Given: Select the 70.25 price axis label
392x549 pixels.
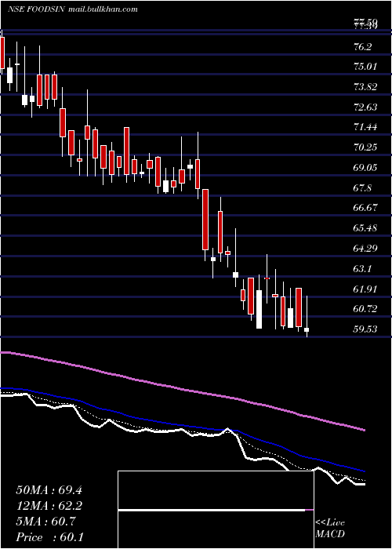Looking at the screenshot, I should (365, 147).
